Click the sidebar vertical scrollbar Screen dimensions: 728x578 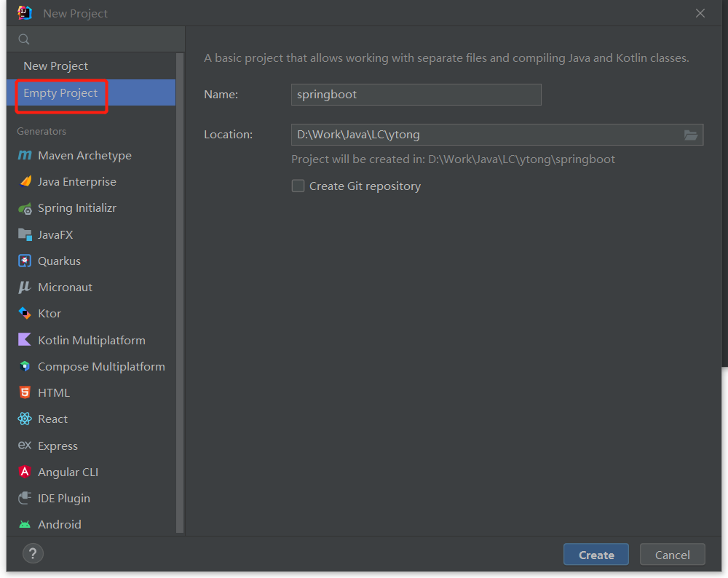point(180,293)
